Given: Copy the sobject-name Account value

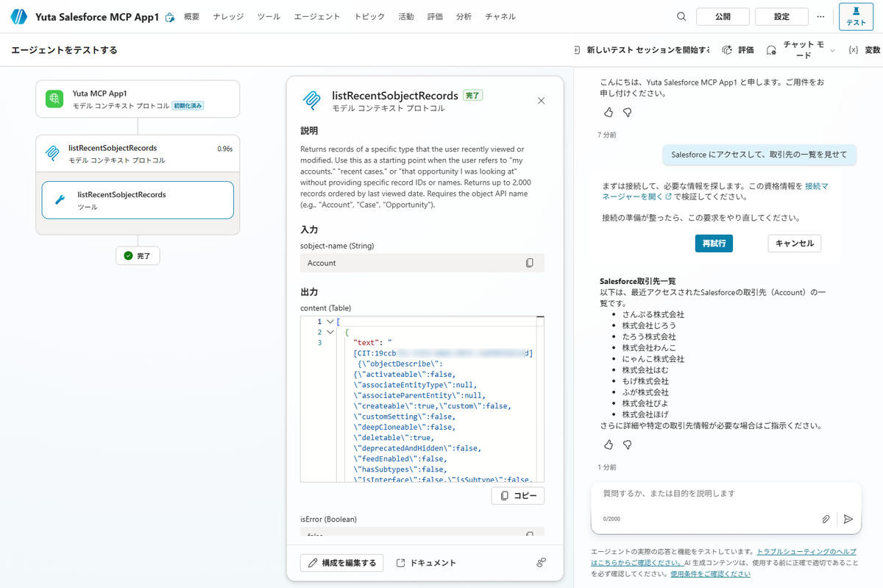Looking at the screenshot, I should pos(529,263).
